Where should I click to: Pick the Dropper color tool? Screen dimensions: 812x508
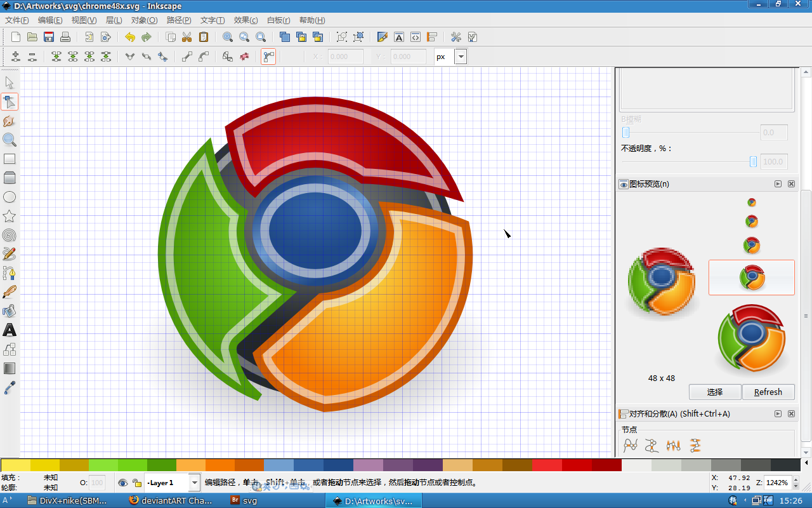coord(10,387)
